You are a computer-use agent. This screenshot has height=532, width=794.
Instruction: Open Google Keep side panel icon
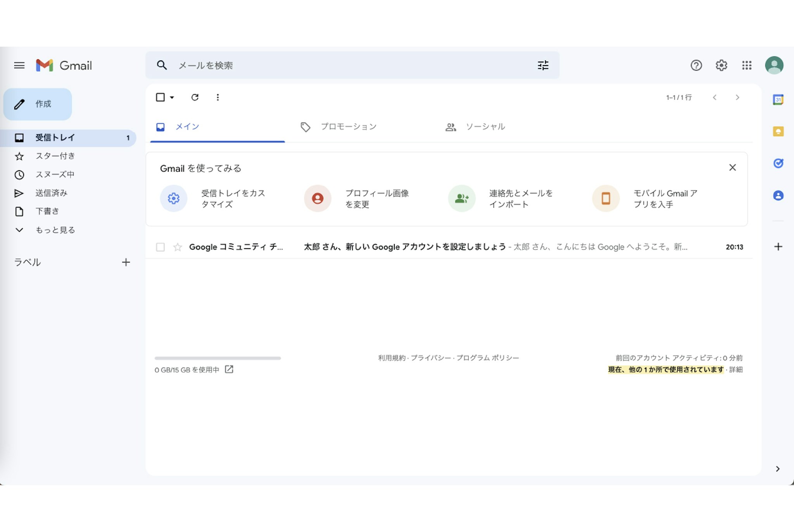click(778, 131)
